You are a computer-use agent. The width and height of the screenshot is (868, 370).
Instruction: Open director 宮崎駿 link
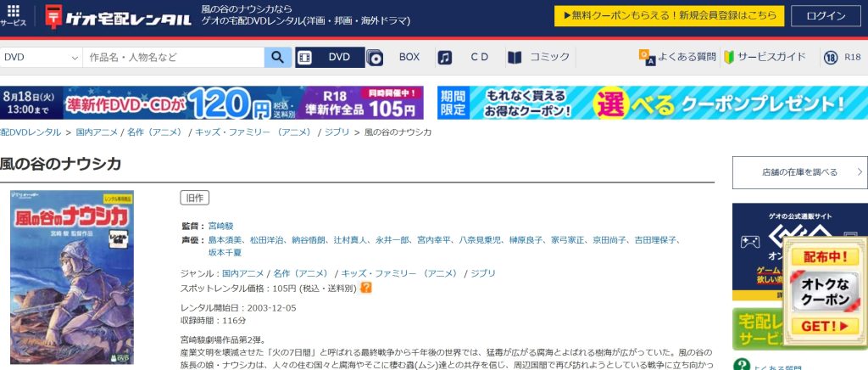[221, 226]
